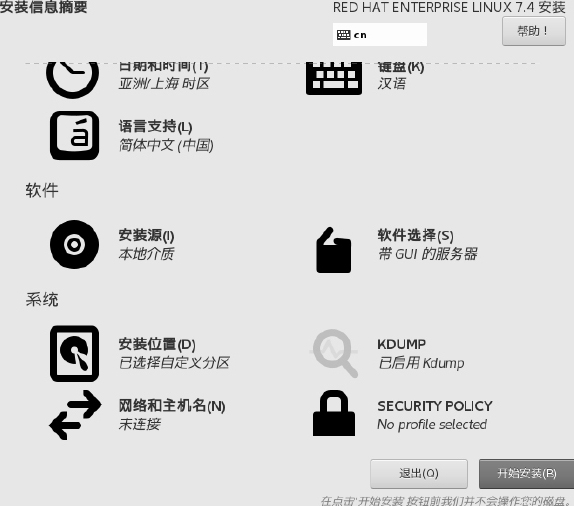
Task: Open KDUMP magnifier icon
Action: pos(334,353)
